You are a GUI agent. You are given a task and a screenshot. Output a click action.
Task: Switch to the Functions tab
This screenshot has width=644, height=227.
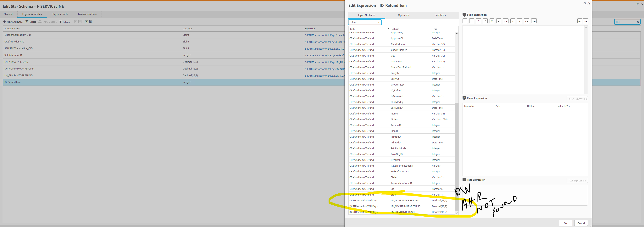point(440,15)
